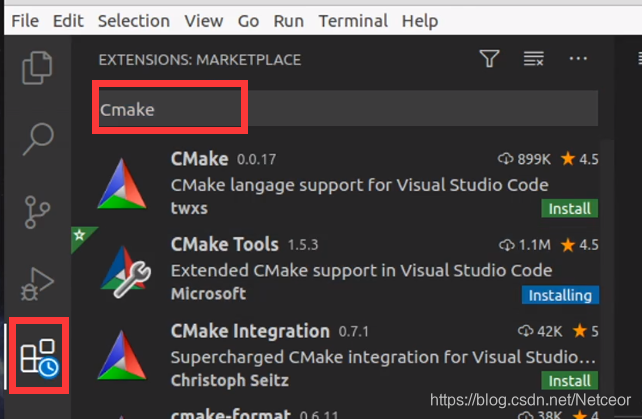The width and height of the screenshot is (642, 419).
Task: Click the Installing button for CMake Tools
Action: click(x=560, y=295)
